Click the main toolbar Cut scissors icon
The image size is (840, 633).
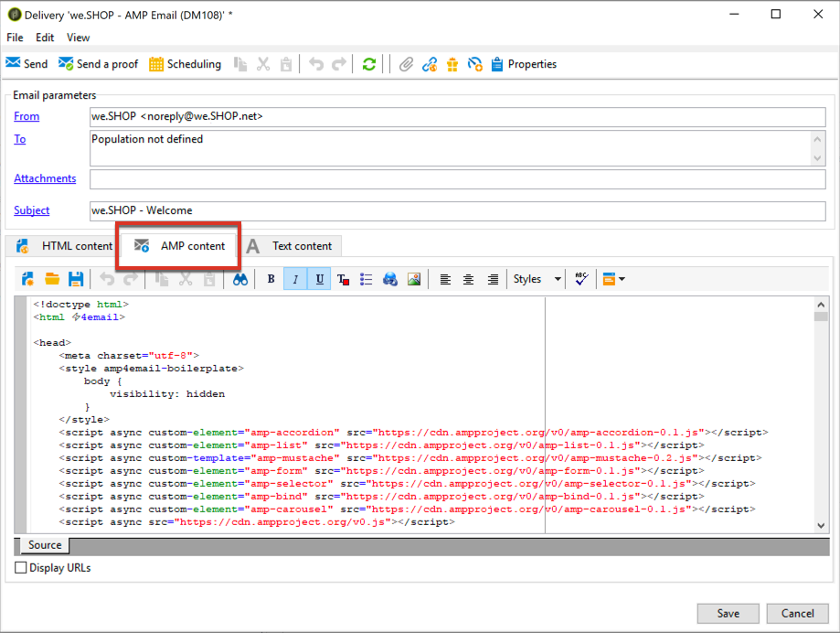tap(263, 64)
